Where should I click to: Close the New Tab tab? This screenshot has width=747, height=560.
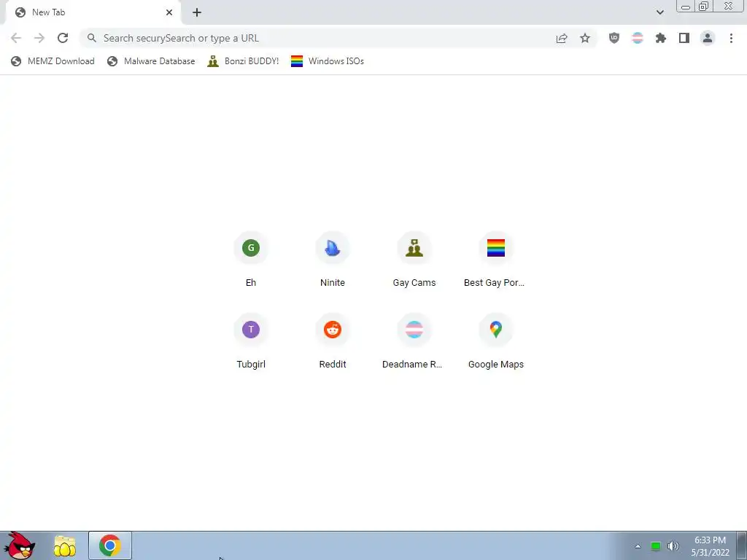(x=169, y=12)
